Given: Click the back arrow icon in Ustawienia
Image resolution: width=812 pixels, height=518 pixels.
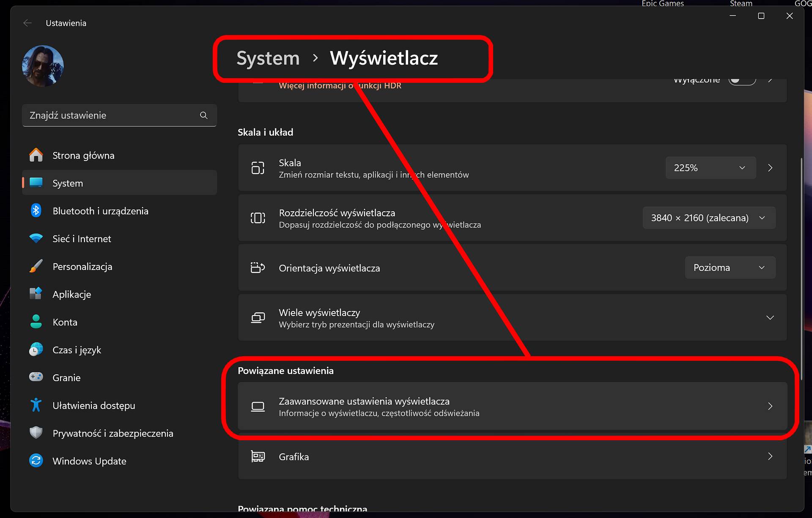Looking at the screenshot, I should (27, 23).
